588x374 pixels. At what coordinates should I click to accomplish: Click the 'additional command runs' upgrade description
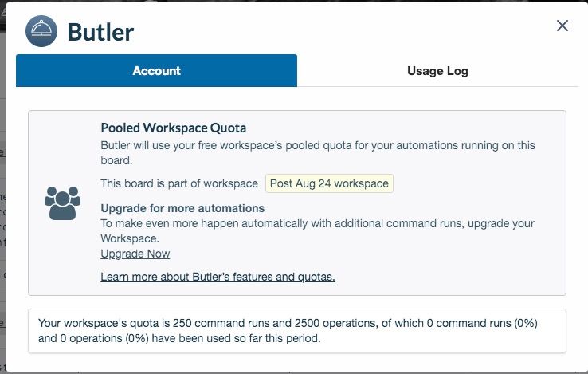[317, 231]
